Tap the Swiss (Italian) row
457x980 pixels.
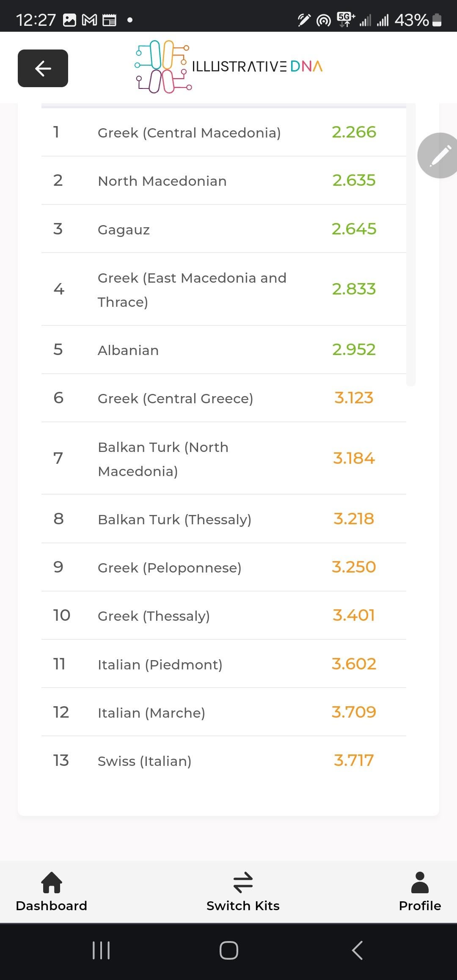tap(224, 760)
